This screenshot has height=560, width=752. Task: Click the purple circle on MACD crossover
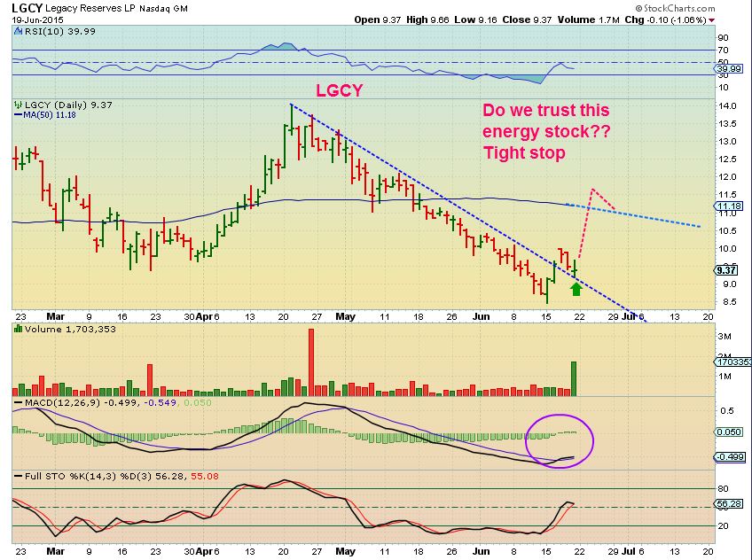tap(560, 440)
